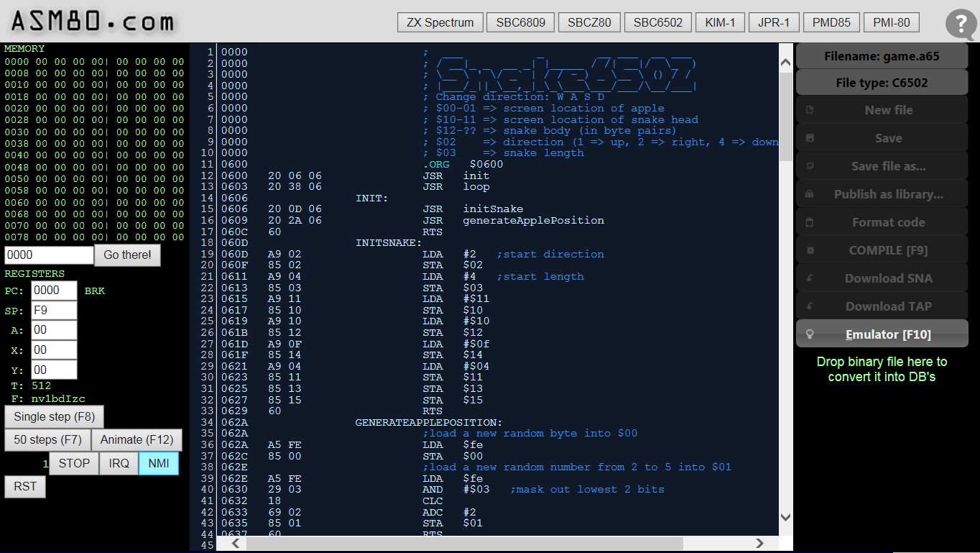This screenshot has height=553, width=980.
Task: Open the help question mark icon
Action: point(961,24)
